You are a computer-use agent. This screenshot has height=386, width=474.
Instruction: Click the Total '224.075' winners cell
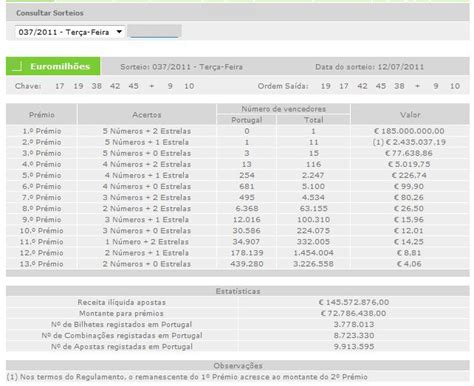pos(314,230)
